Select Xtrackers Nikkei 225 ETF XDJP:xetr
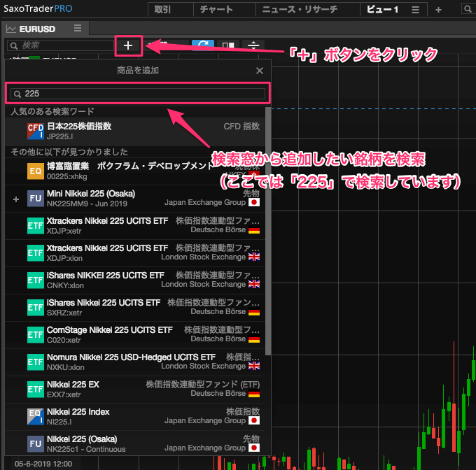This screenshot has width=476, height=470. pyautogui.click(x=135, y=226)
